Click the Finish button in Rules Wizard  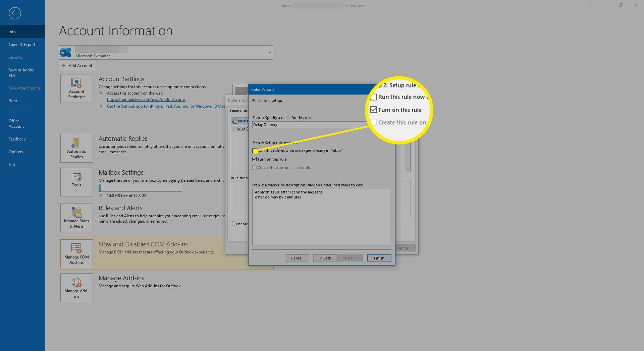click(379, 258)
